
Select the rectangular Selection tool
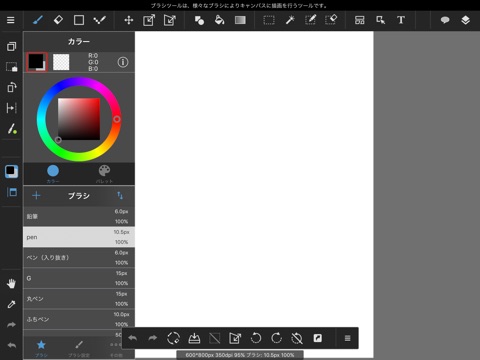pos(269,20)
